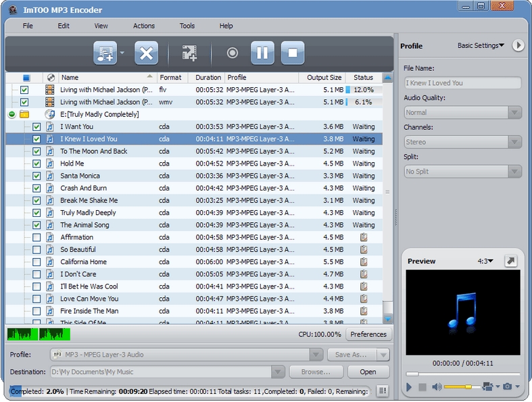Click the Add Profile filmstrip icon
Viewport: 532px width, 402px height.
(190, 53)
